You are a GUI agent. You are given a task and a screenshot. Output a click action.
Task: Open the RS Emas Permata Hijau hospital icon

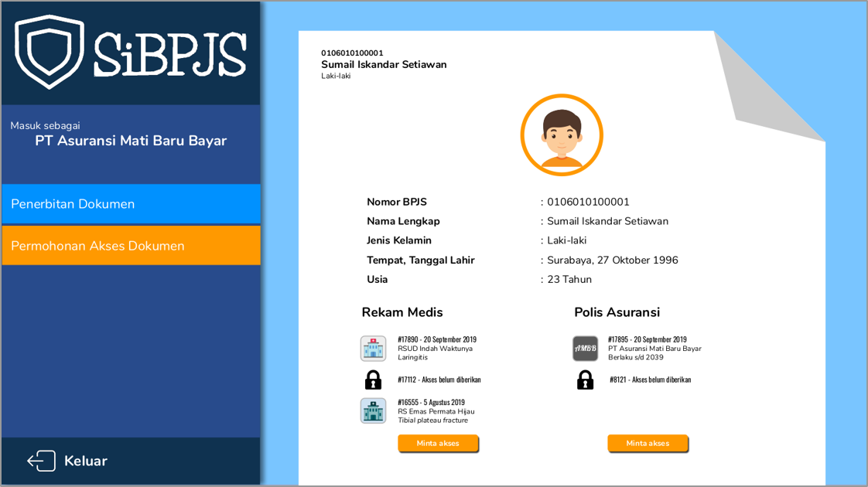pyautogui.click(x=373, y=410)
